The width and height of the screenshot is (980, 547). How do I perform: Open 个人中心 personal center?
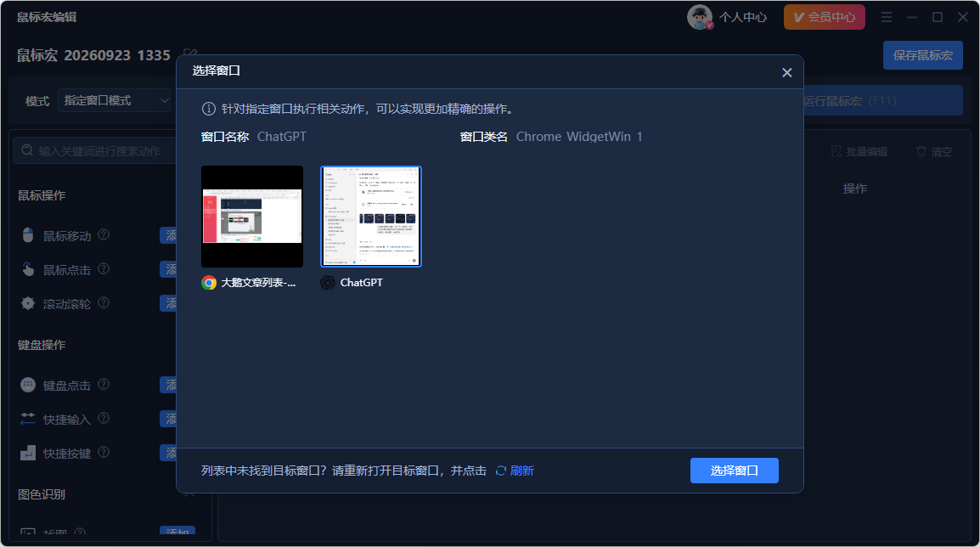(x=742, y=17)
